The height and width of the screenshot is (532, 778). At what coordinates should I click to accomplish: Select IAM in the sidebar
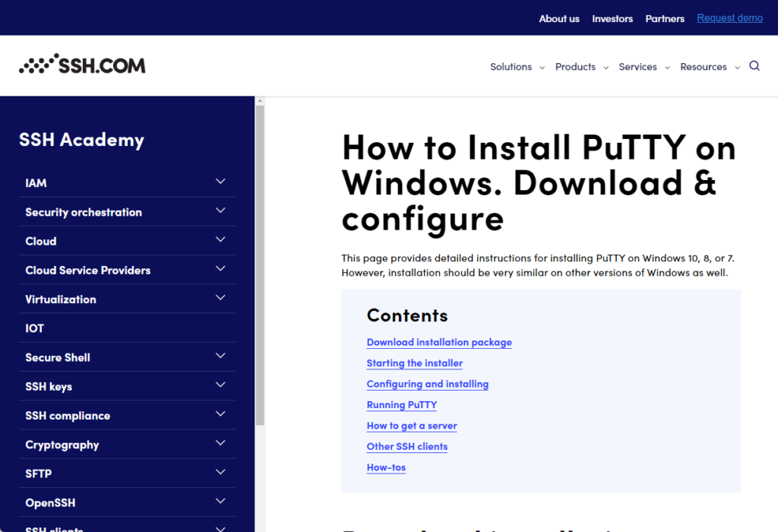pyautogui.click(x=36, y=183)
